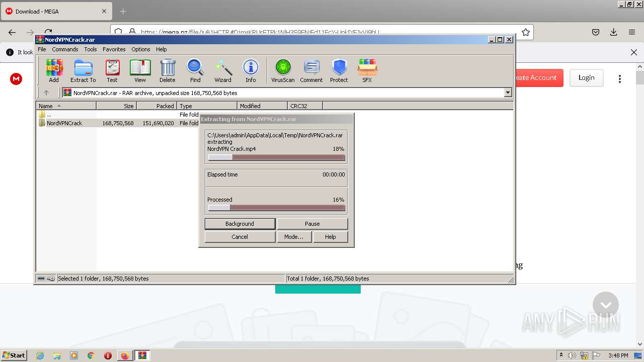644x362 pixels.
Task: Open the Tools menu
Action: click(91, 49)
